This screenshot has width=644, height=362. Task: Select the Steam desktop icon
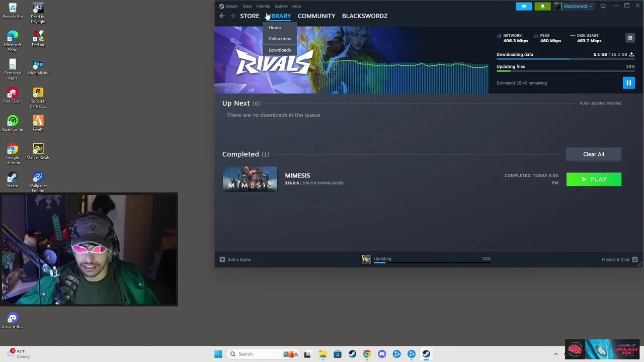point(13,180)
